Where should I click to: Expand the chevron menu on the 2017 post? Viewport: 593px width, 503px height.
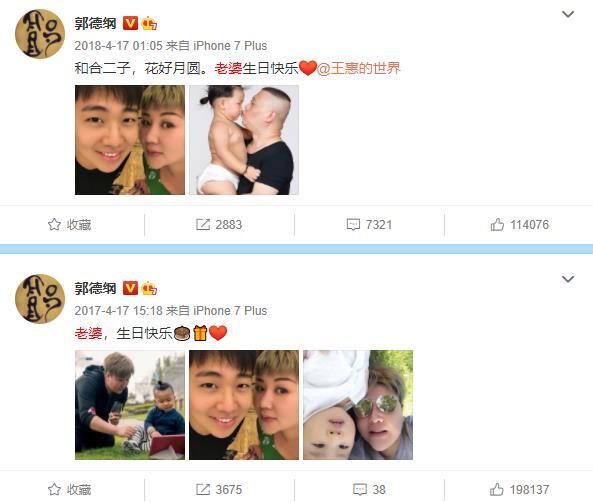568,279
